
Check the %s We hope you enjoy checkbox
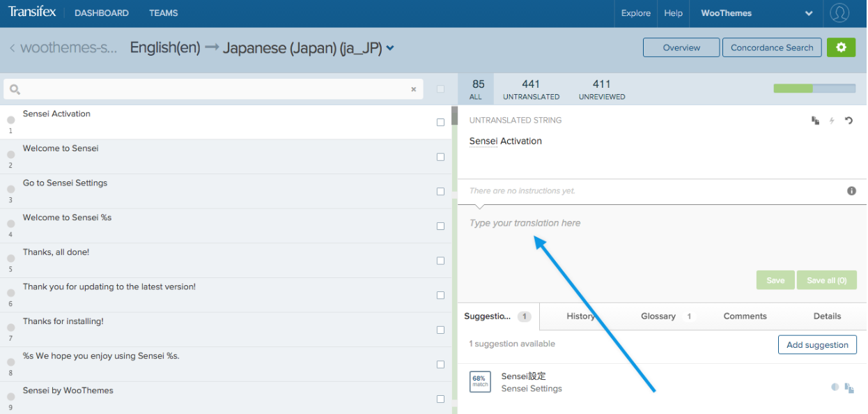(x=440, y=364)
